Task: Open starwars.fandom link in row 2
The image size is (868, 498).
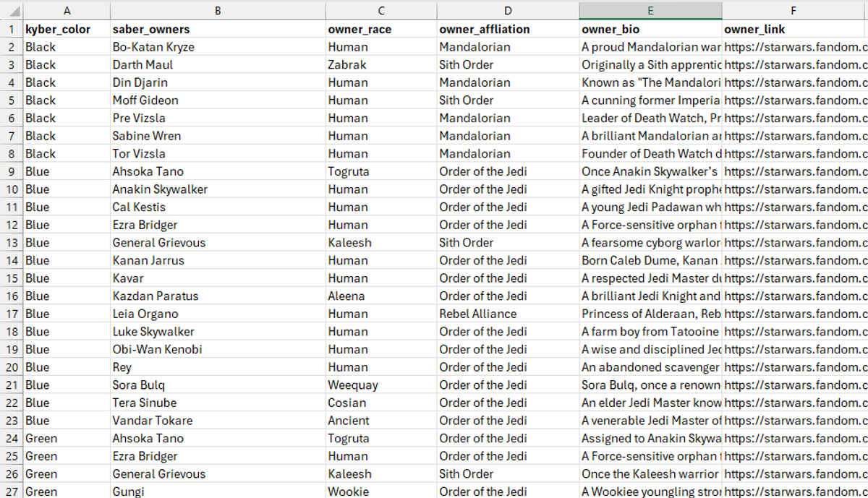Action: 795,47
